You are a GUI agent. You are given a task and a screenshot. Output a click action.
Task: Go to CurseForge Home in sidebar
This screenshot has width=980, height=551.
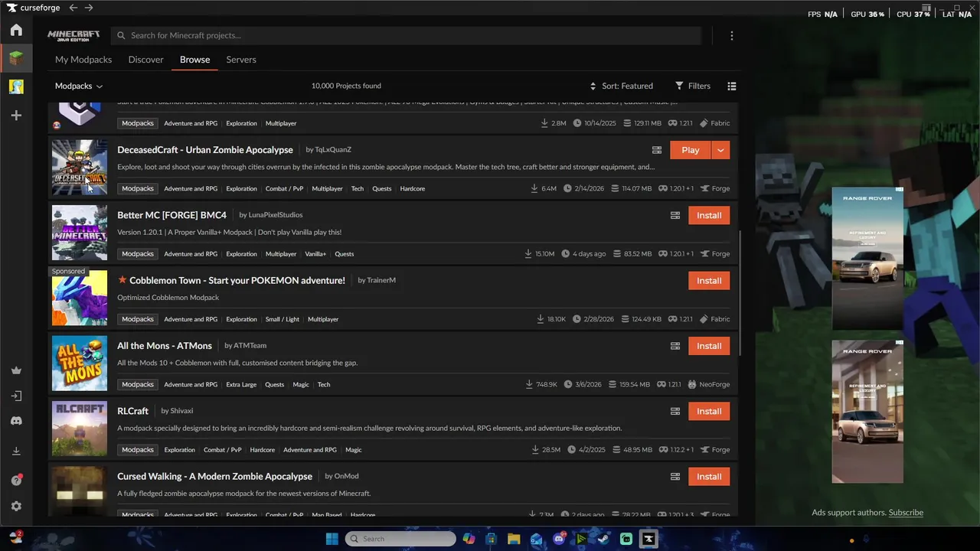tap(16, 30)
